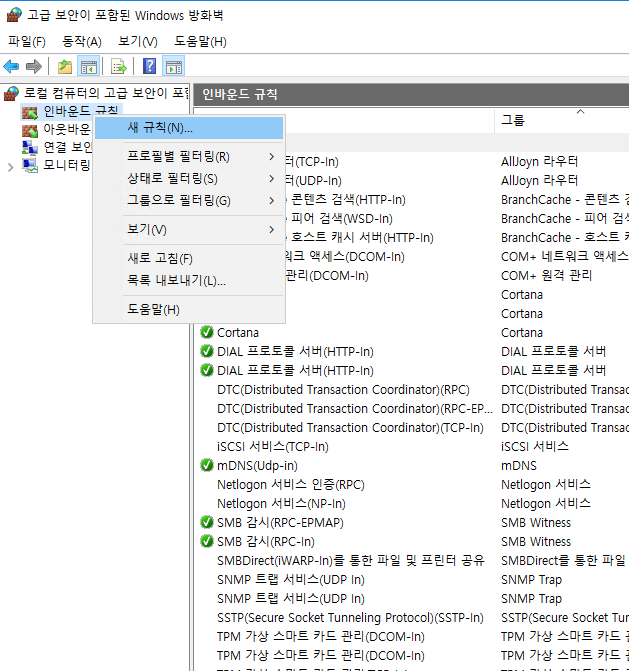The image size is (629, 671).
Task: Select DTC(Distributed Transaction Coordinator)(RPC-EP... rule
Action: click(355, 408)
